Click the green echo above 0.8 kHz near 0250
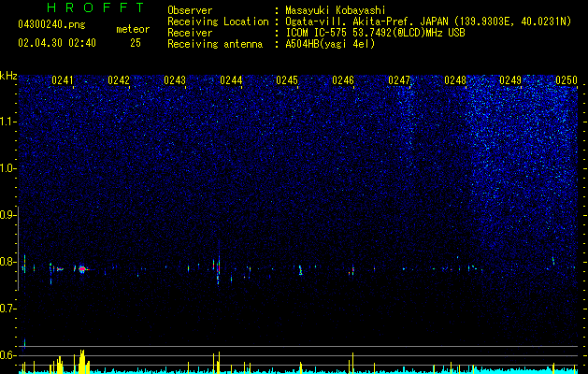The height and width of the screenshot is (374, 588). pos(553,261)
